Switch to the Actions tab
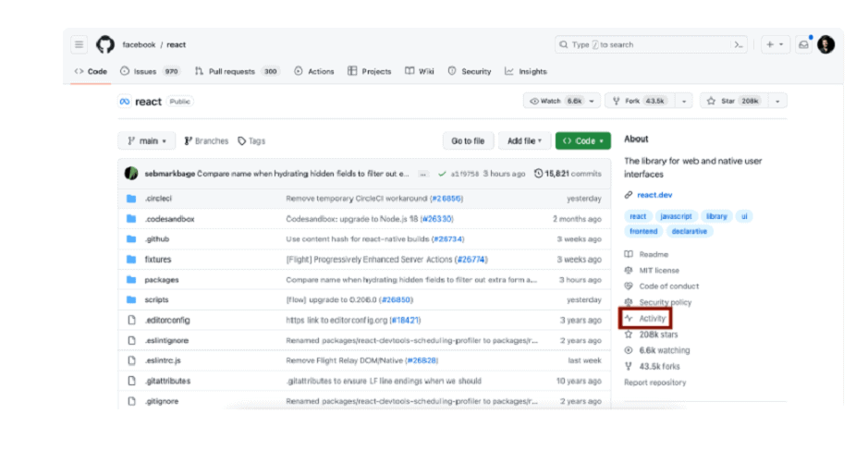The height and width of the screenshot is (462, 868). 314,71
